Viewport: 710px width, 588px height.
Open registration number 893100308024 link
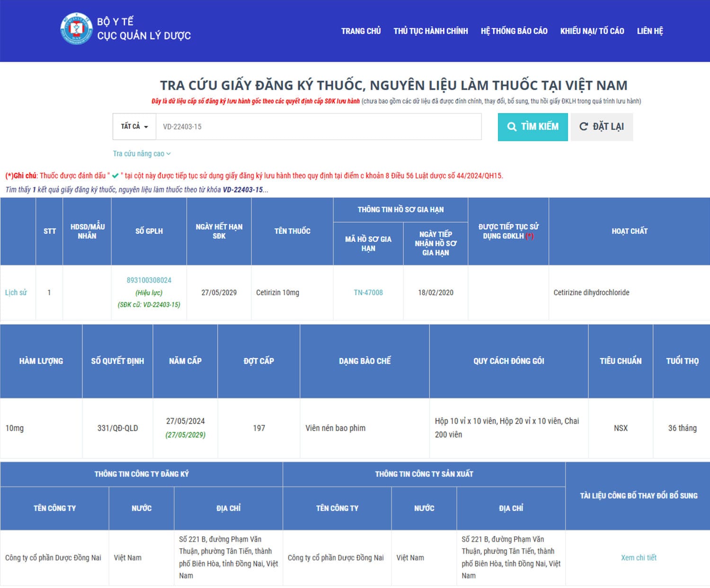pos(149,280)
